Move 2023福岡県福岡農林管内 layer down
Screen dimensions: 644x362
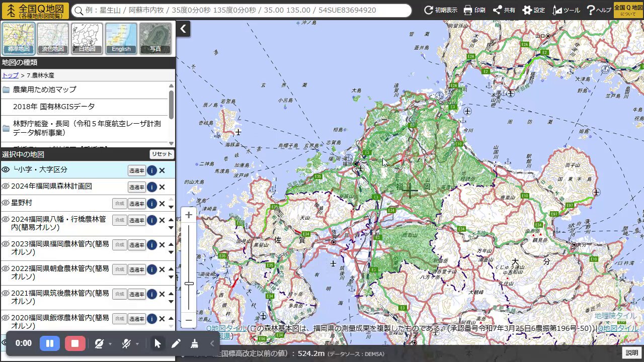[x=171, y=252]
